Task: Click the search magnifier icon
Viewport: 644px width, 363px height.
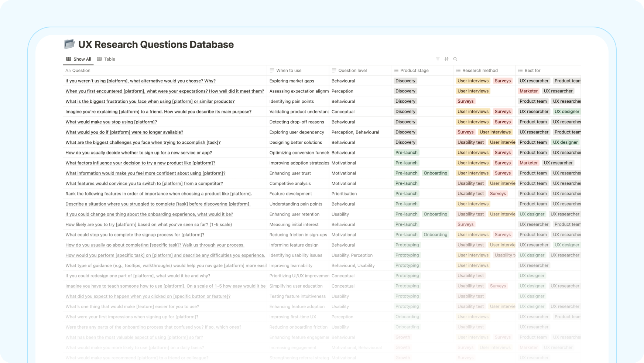Action: [x=455, y=59]
